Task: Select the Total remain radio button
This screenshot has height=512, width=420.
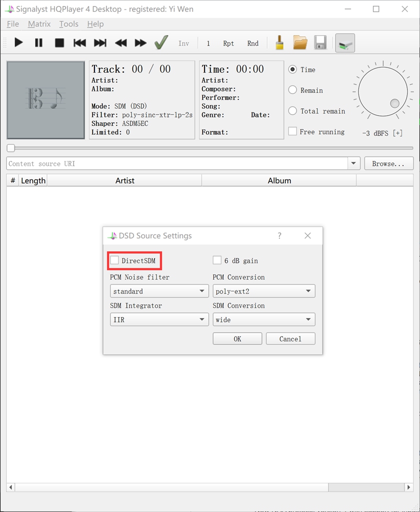Action: pyautogui.click(x=292, y=111)
